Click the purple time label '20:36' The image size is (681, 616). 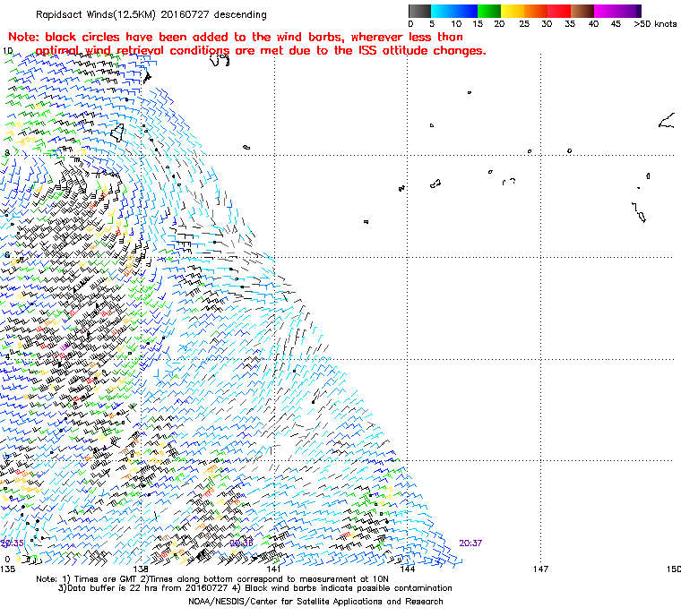tap(241, 543)
